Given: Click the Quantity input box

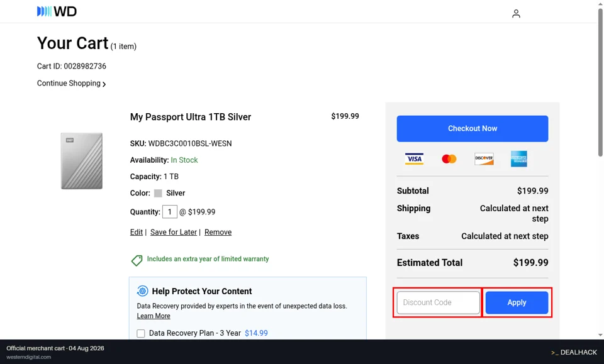Looking at the screenshot, I should pyautogui.click(x=169, y=212).
